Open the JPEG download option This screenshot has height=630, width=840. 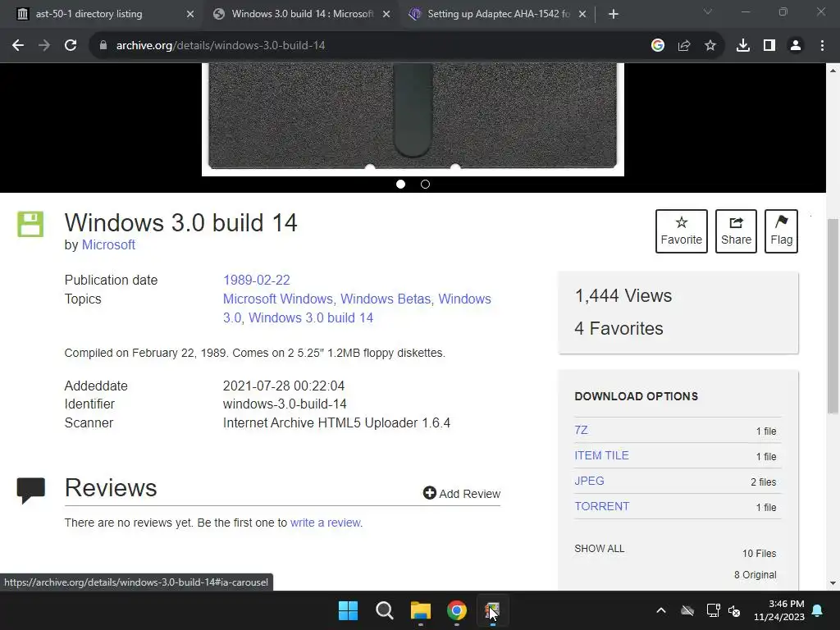(589, 481)
